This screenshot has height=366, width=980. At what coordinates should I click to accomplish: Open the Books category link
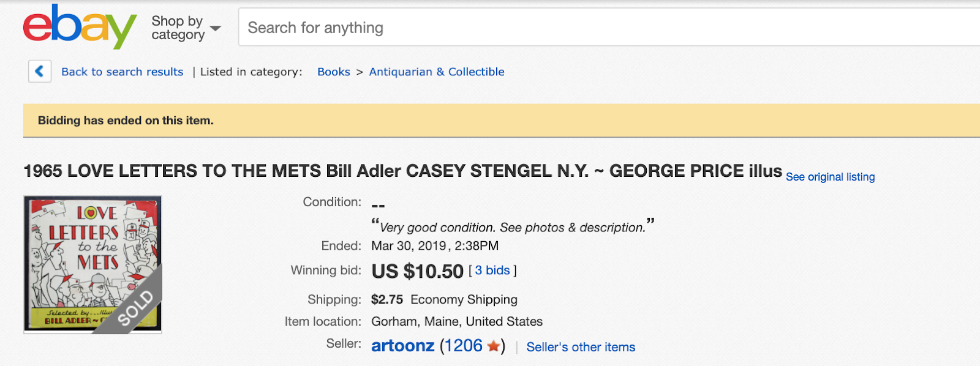tap(334, 72)
